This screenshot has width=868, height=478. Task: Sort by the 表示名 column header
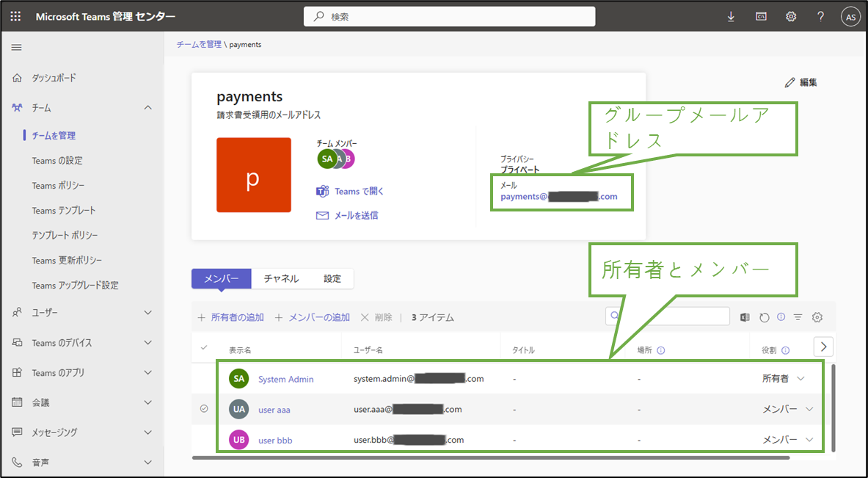(x=240, y=351)
